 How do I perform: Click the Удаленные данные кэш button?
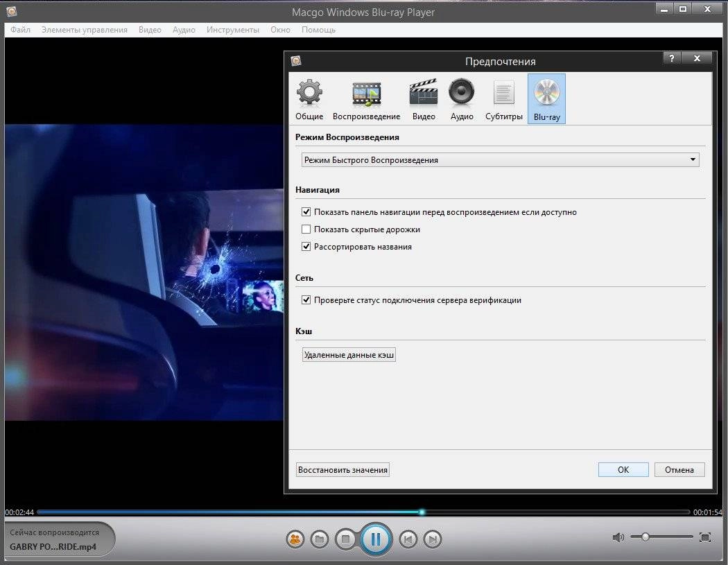point(349,355)
